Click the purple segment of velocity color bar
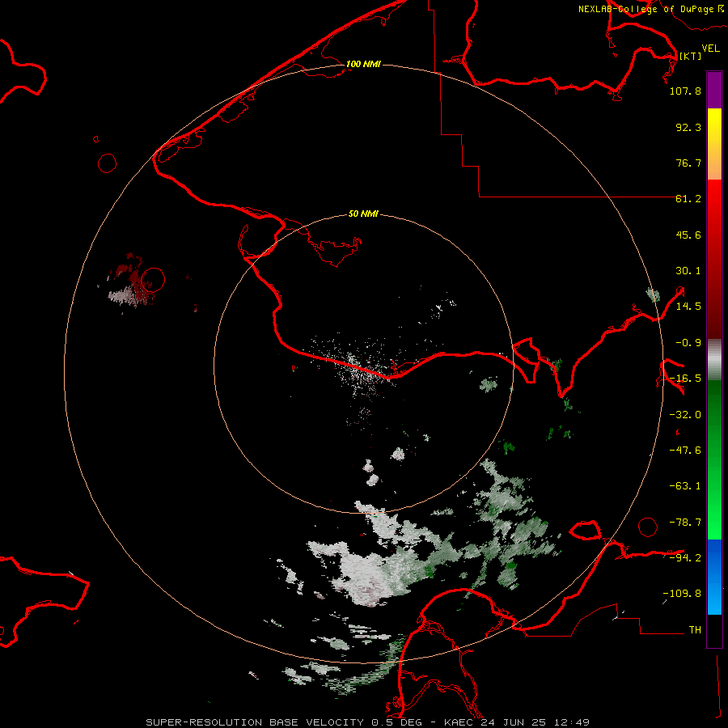 714,91
